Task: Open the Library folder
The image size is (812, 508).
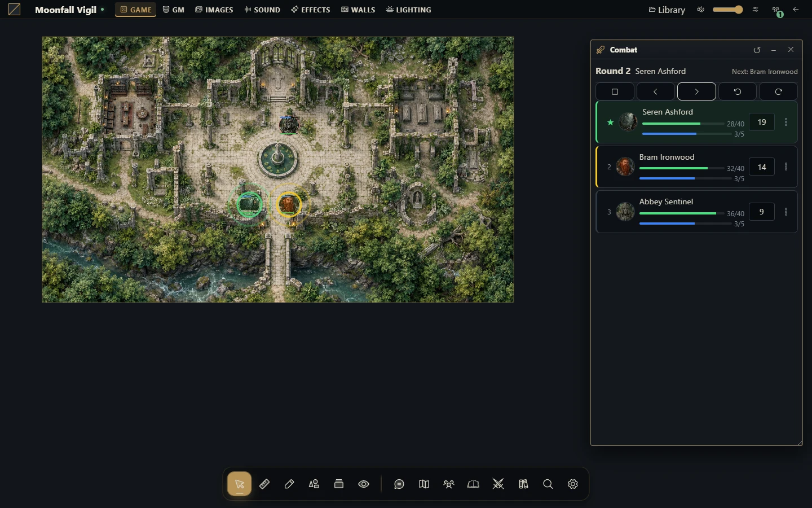Action: [x=667, y=10]
